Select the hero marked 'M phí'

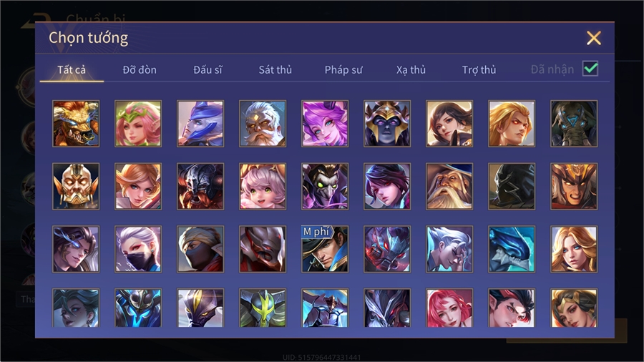pyautogui.click(x=325, y=249)
